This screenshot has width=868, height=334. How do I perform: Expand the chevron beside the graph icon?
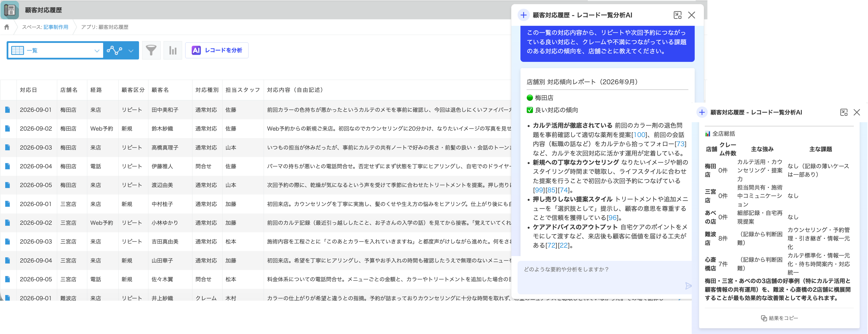[131, 51]
